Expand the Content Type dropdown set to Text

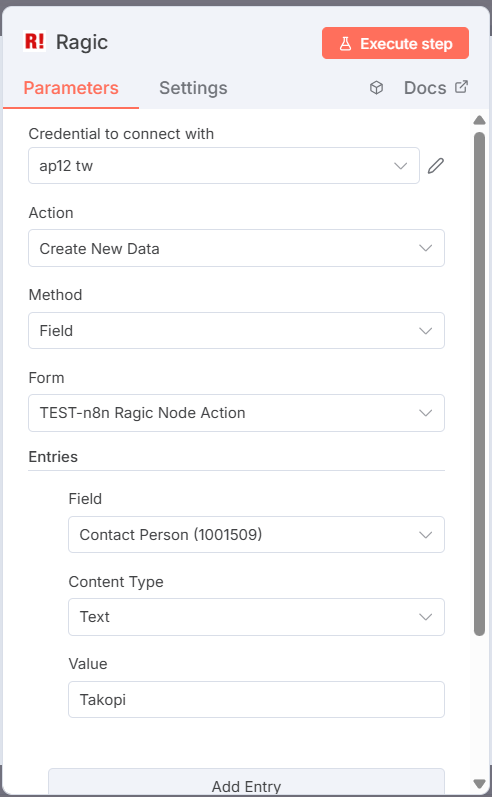click(x=256, y=617)
